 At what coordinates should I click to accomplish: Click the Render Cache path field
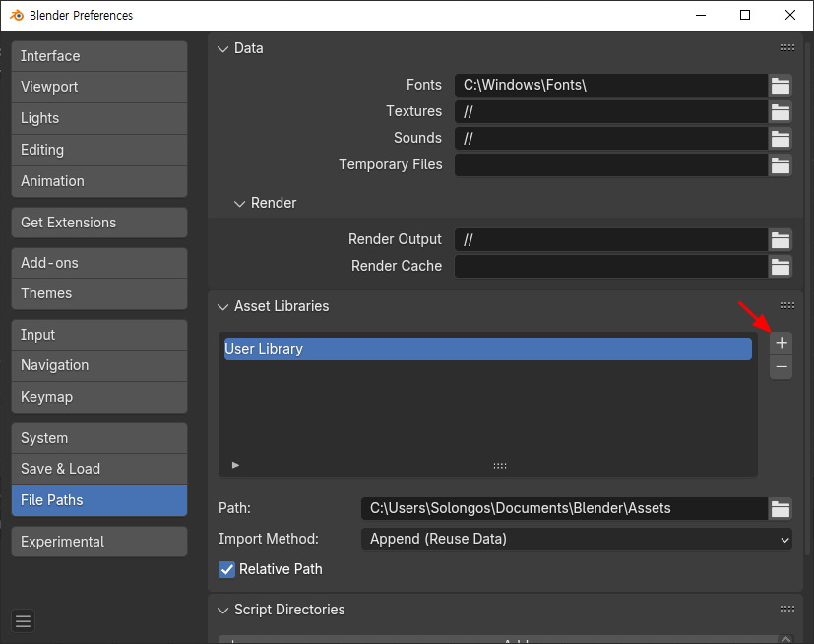coord(611,266)
